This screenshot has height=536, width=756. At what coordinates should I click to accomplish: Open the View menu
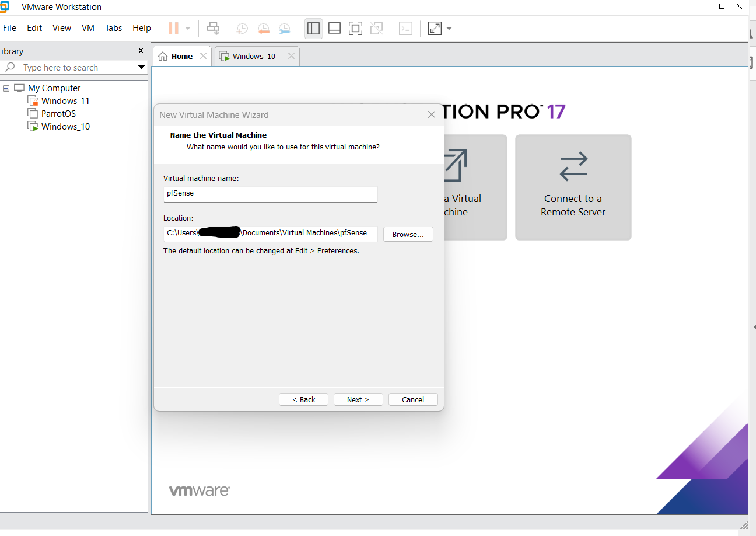(x=62, y=28)
